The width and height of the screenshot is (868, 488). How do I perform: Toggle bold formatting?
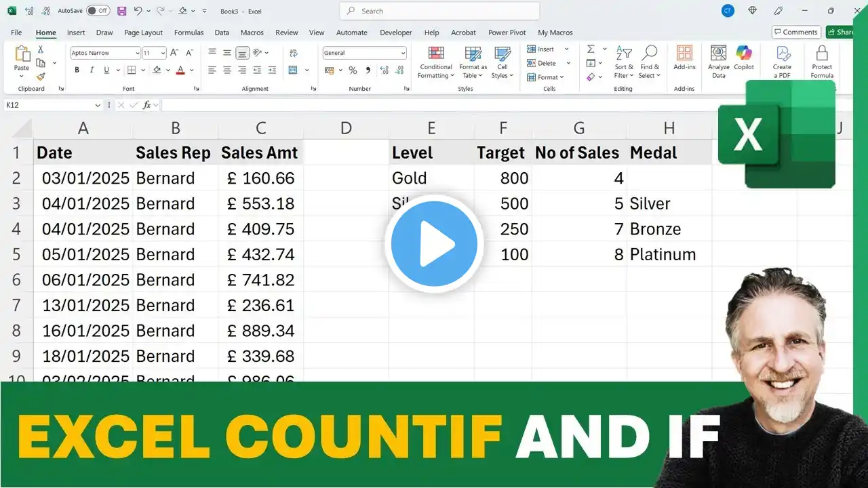tap(77, 70)
